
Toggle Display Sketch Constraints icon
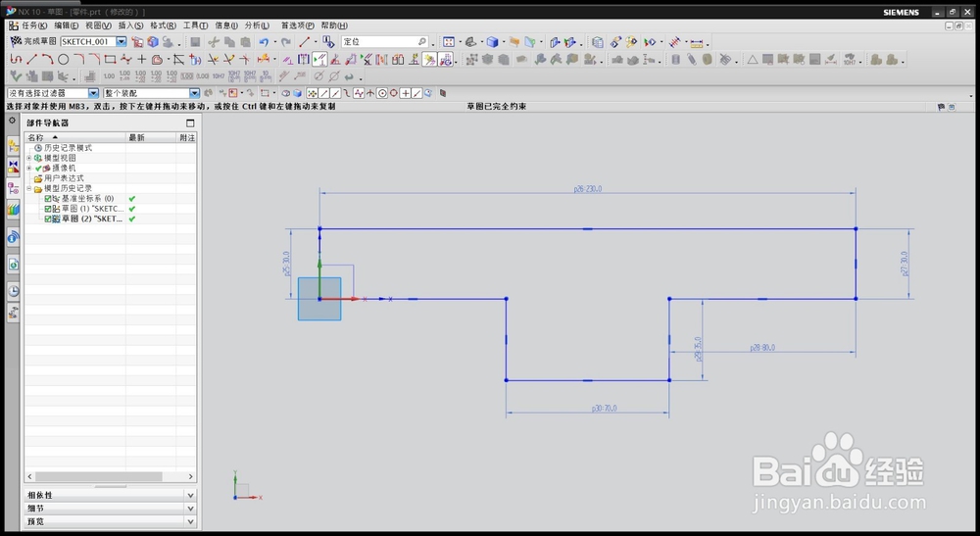pos(319,60)
